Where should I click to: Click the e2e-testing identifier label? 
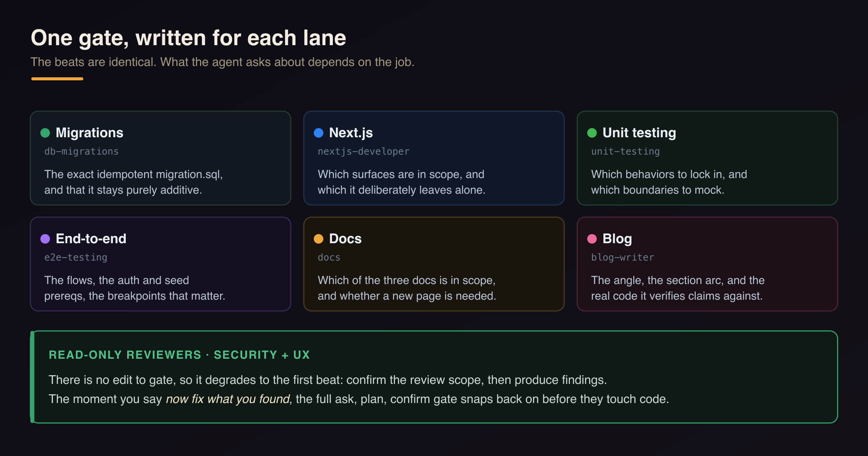(76, 258)
